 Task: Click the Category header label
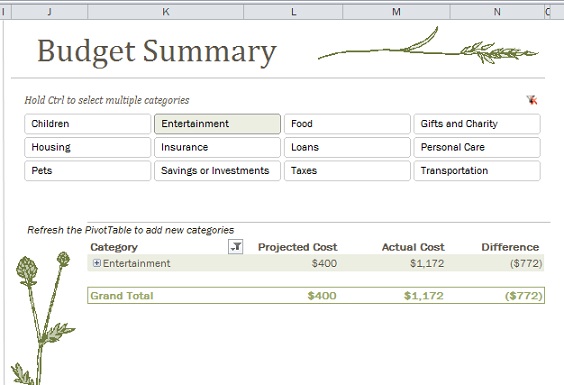(x=114, y=247)
